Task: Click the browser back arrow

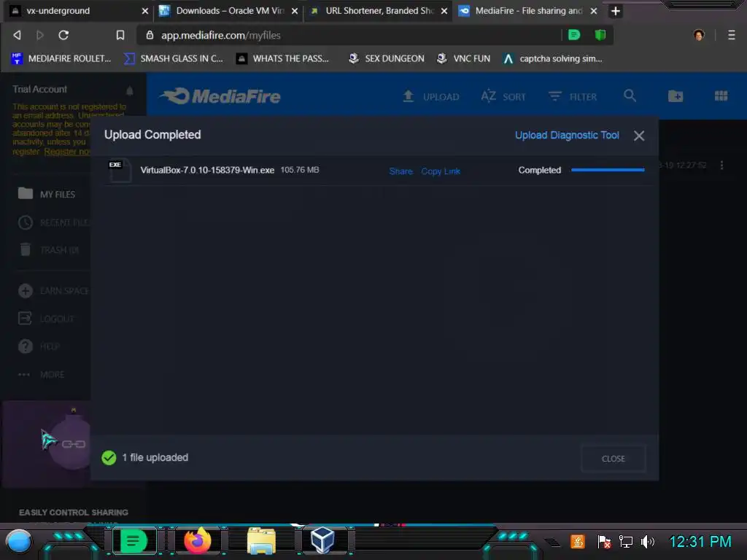Action: (18, 35)
